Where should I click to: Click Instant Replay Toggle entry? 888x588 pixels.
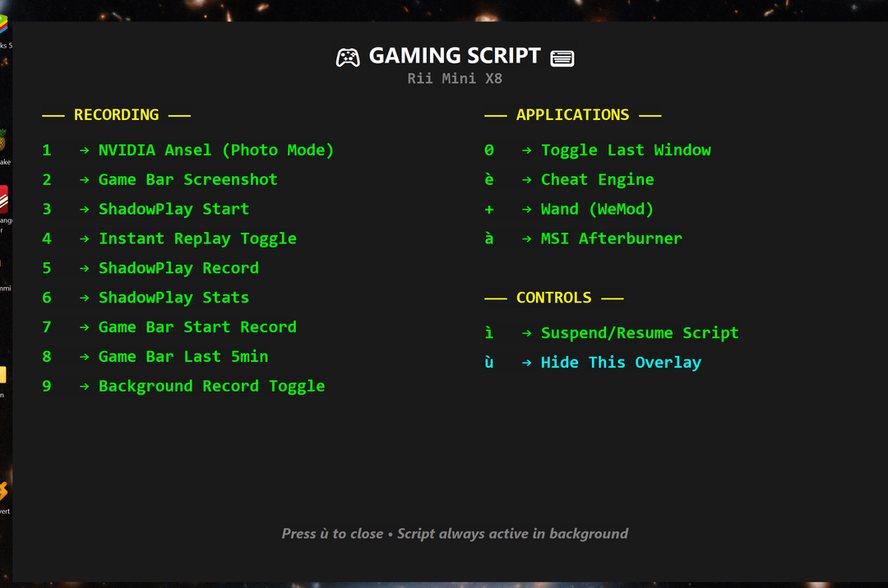(197, 238)
